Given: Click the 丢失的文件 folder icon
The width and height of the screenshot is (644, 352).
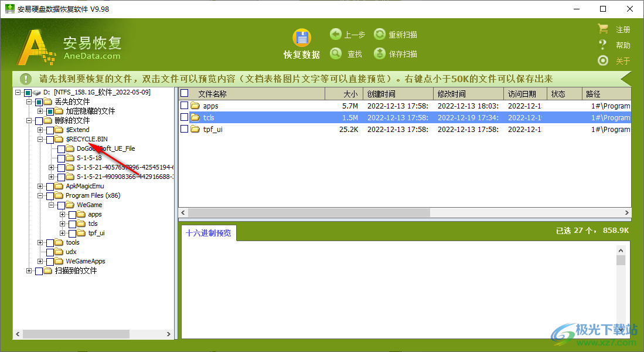Looking at the screenshot, I should [48, 101].
